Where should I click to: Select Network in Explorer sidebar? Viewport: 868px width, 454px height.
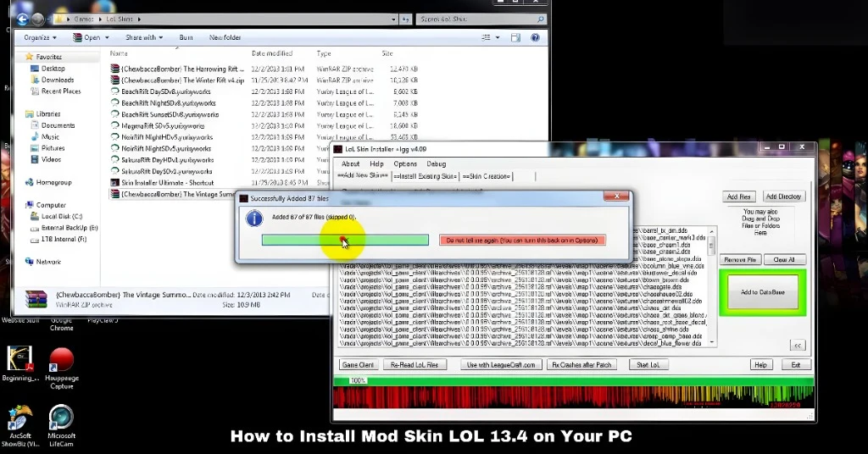click(x=48, y=262)
